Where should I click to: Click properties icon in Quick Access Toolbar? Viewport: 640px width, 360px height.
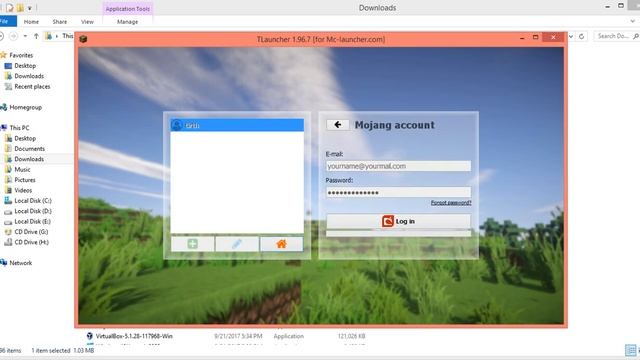click(x=10, y=8)
